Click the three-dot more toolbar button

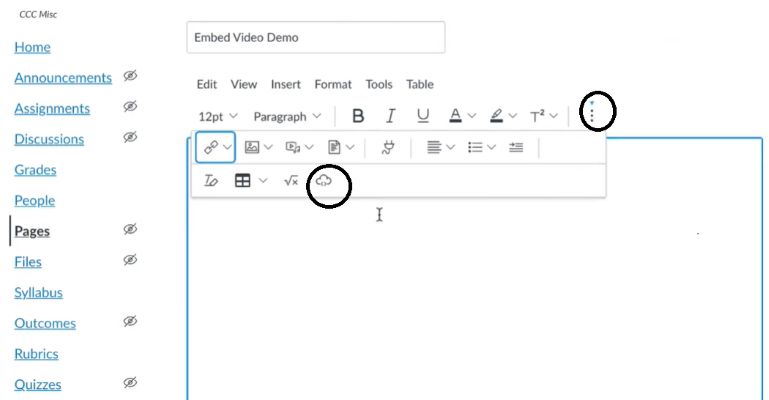point(592,114)
